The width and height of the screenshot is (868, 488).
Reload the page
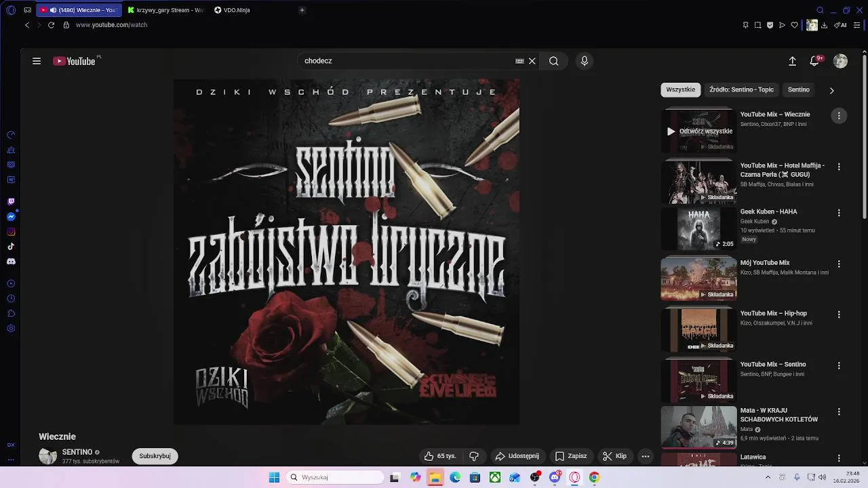pos(51,25)
